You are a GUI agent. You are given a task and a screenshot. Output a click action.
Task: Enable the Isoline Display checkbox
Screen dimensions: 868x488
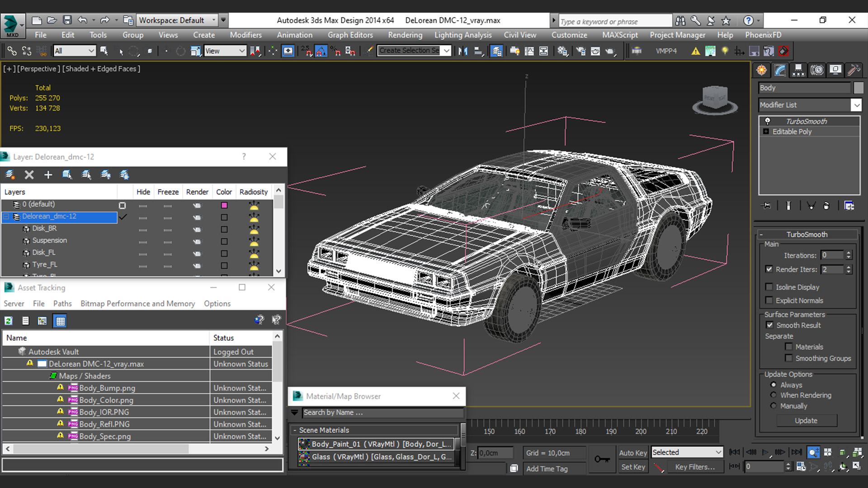[769, 287]
